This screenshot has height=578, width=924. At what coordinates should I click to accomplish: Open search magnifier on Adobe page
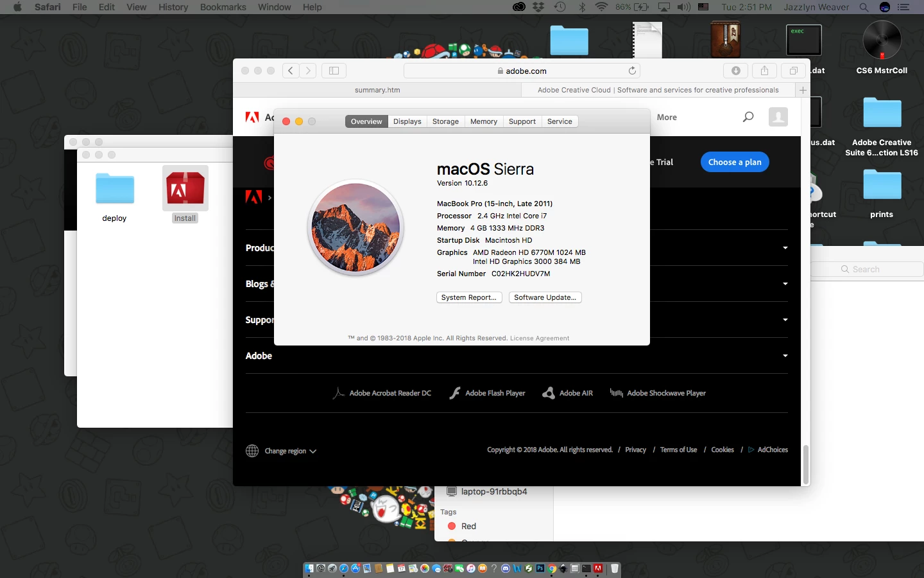tap(748, 117)
